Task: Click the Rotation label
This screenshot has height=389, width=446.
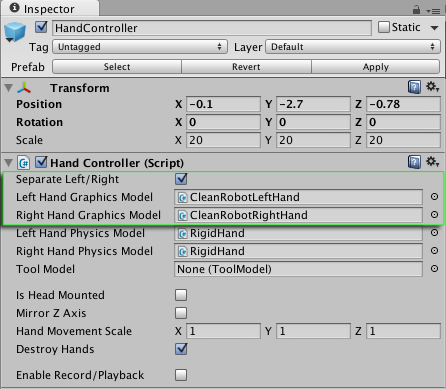Action: click(x=39, y=122)
